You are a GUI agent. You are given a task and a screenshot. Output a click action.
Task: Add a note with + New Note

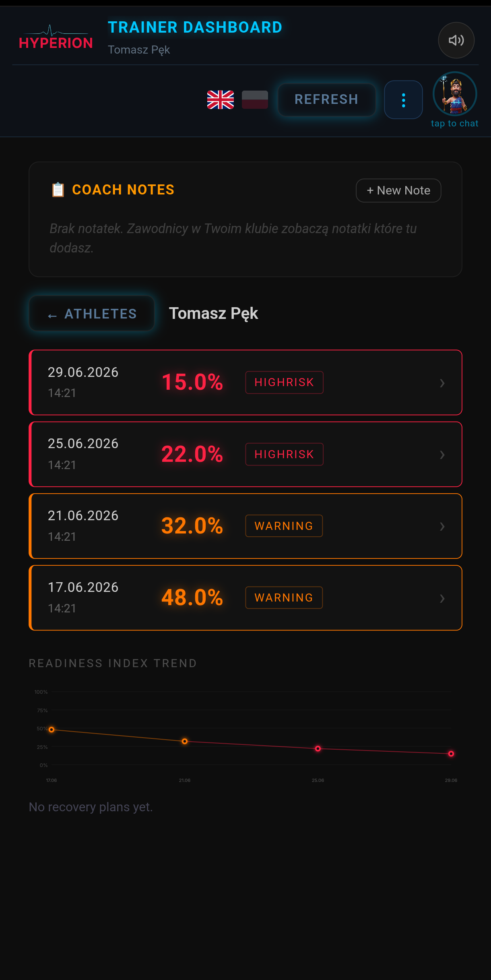point(398,190)
